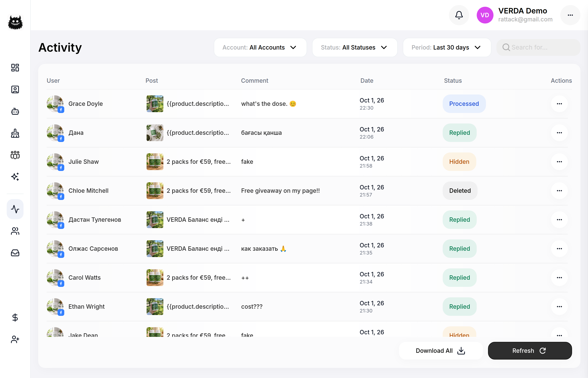This screenshot has height=378, width=588.
Task: Open the profile card icon in sidebar
Action: (x=15, y=90)
